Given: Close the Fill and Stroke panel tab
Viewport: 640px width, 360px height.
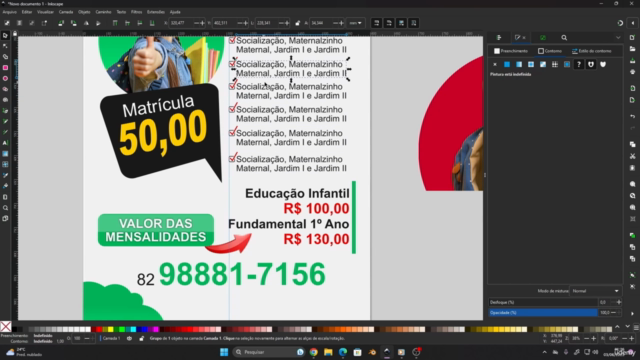Looking at the screenshot, I should [x=524, y=38].
